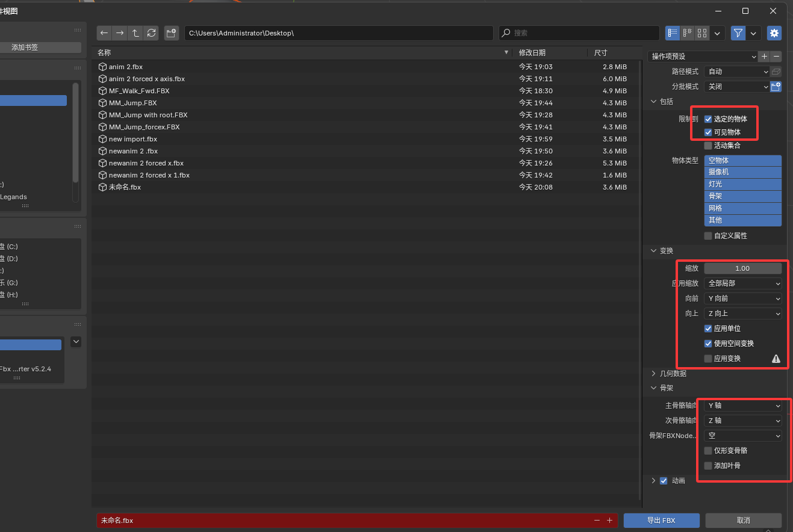Enable the 添加叶骨 checkbox
This screenshot has width=793, height=532.
(x=708, y=466)
